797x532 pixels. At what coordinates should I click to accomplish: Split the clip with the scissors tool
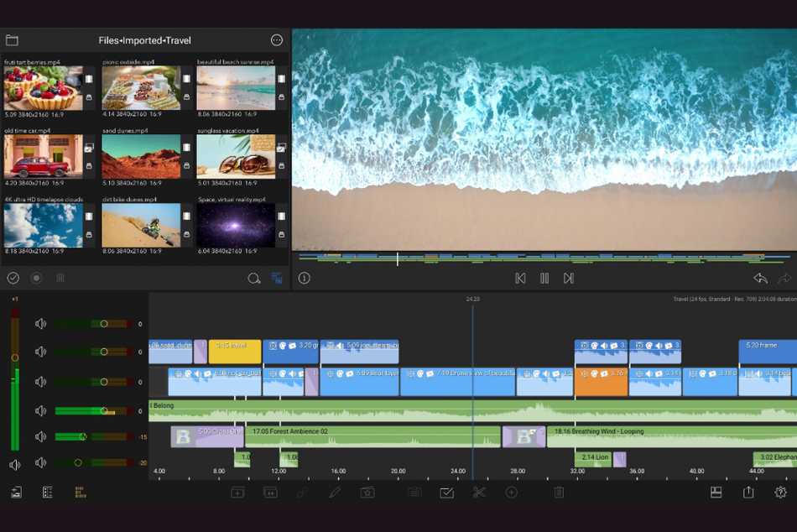coord(479,493)
